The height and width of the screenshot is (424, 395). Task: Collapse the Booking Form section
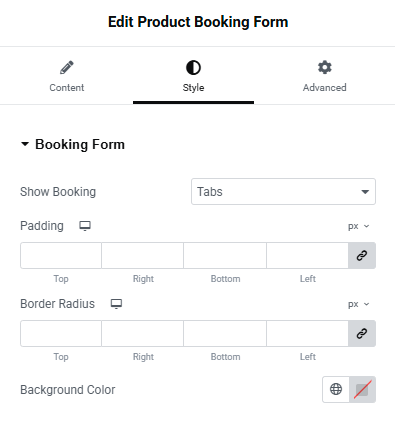(73, 144)
